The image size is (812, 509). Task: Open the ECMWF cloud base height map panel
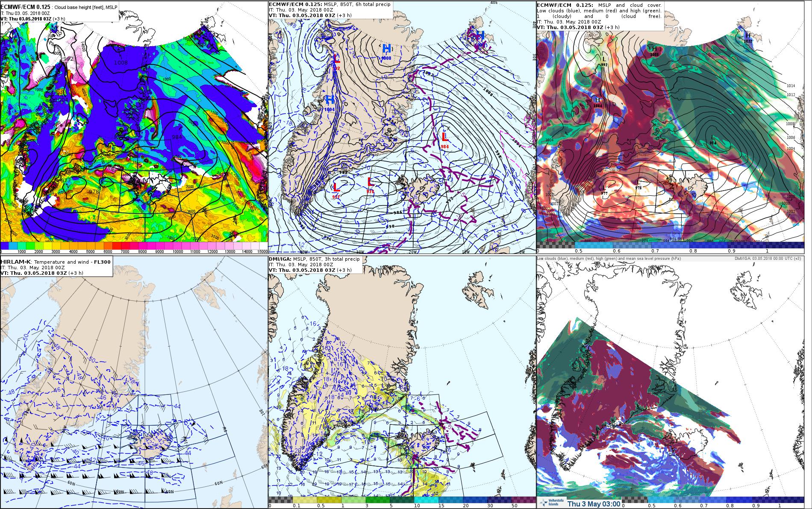(x=134, y=127)
